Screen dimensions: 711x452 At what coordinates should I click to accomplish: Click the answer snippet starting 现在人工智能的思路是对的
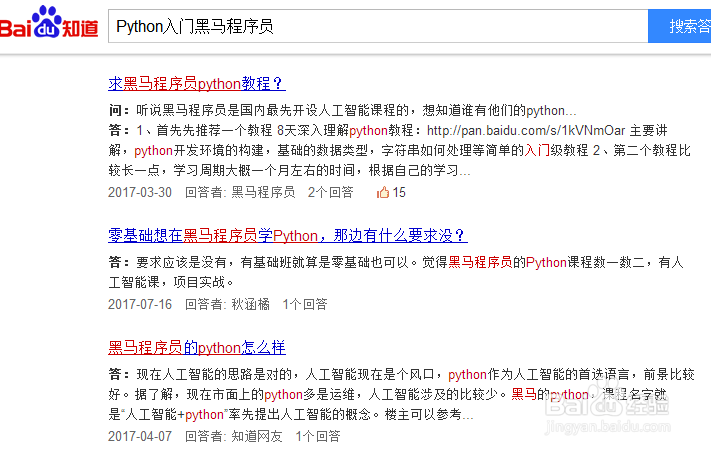coord(401,394)
